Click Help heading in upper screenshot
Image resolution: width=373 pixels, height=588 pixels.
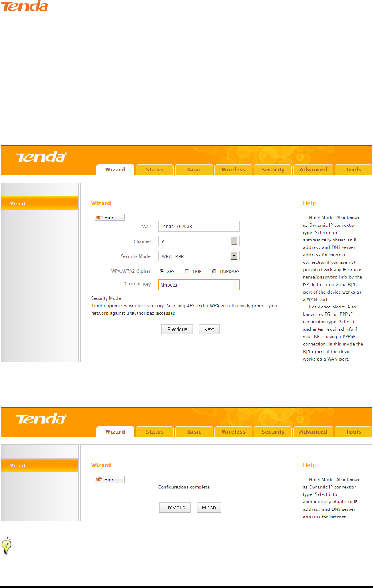pyautogui.click(x=309, y=203)
